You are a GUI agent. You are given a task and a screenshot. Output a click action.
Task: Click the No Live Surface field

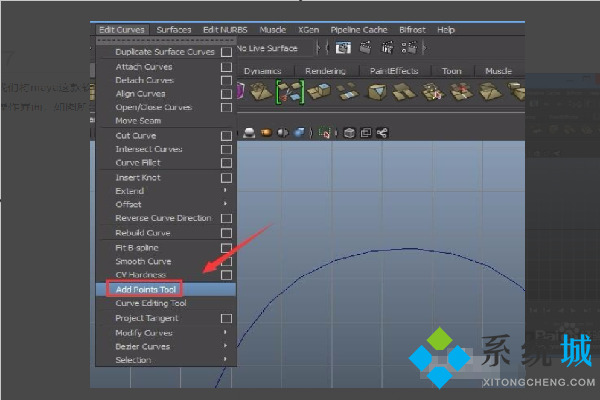point(265,47)
